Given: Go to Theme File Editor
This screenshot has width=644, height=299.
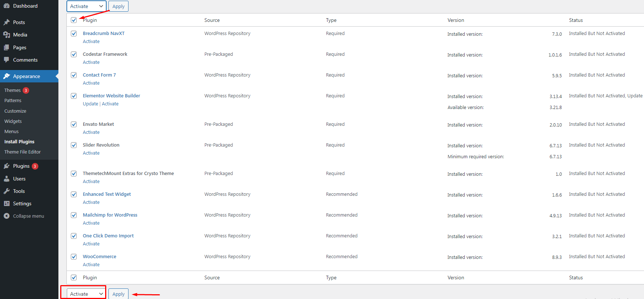Looking at the screenshot, I should (x=23, y=152).
